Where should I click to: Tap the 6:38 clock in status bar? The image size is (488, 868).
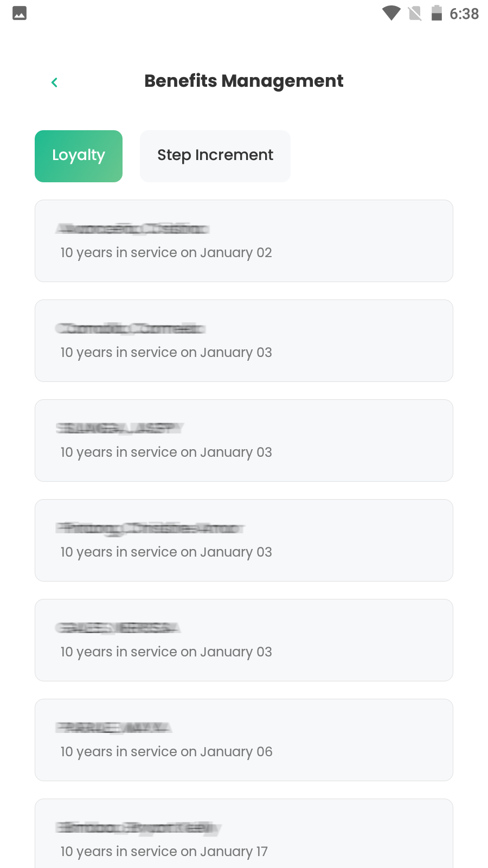click(x=464, y=14)
